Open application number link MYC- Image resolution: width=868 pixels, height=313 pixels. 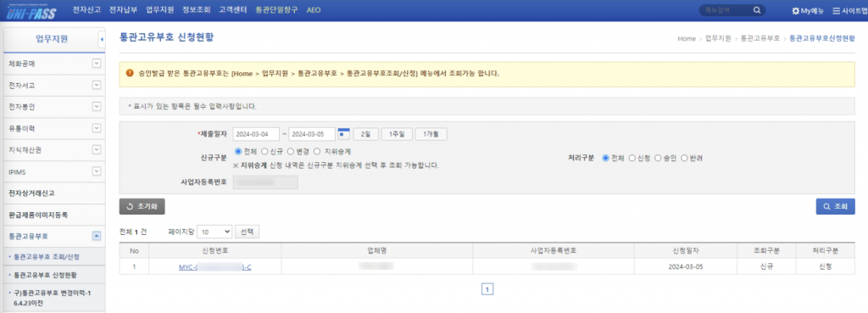(x=214, y=266)
